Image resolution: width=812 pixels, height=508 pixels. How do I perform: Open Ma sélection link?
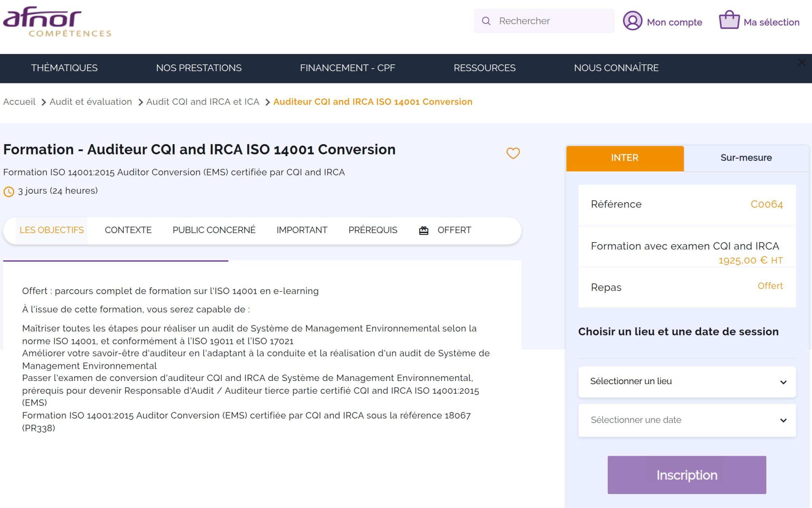[x=771, y=22]
